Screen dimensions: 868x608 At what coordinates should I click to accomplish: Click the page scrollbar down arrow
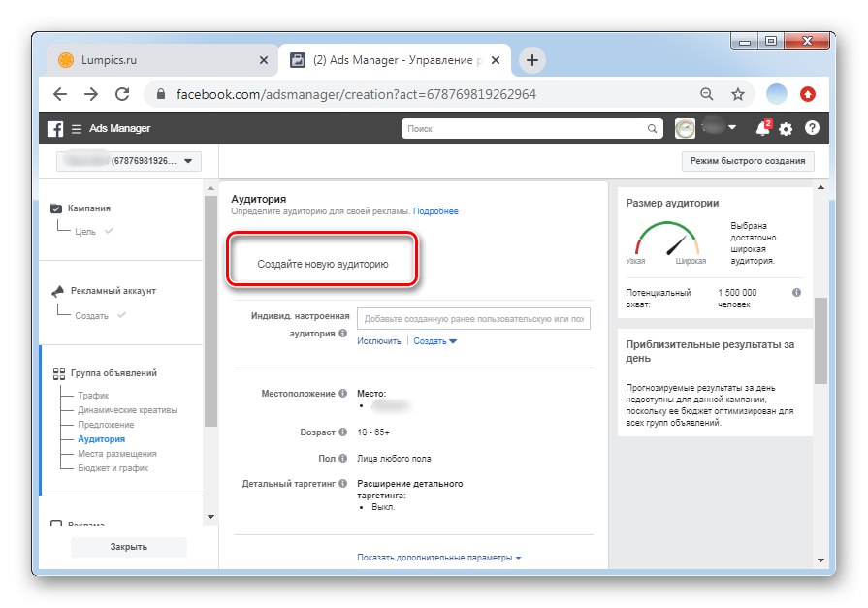[820, 560]
